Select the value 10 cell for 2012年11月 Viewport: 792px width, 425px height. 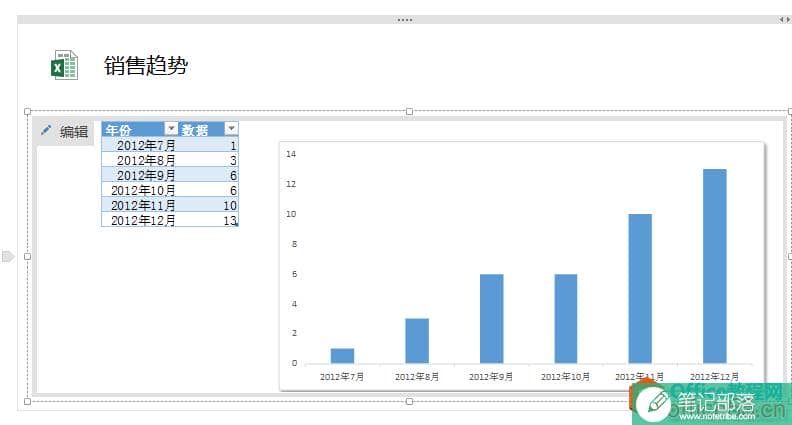(x=209, y=206)
